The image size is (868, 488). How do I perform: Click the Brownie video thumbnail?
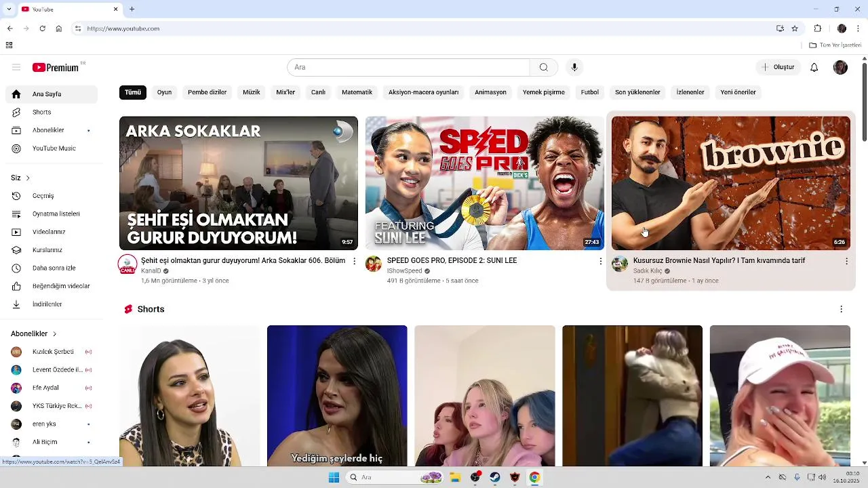[x=731, y=183]
